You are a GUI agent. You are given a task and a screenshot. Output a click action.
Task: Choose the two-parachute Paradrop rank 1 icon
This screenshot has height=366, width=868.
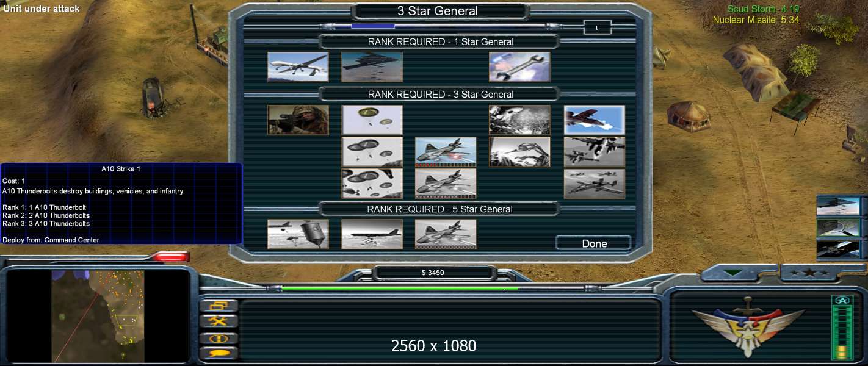[x=372, y=120]
